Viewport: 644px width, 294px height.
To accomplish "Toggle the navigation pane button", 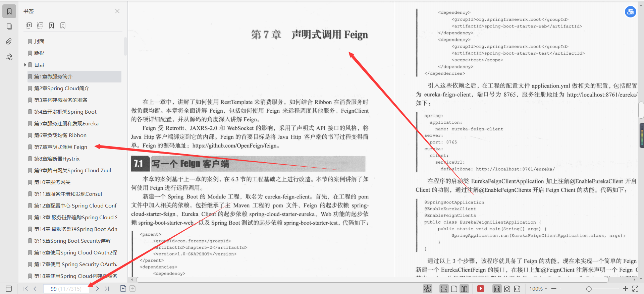I will pos(9,289).
